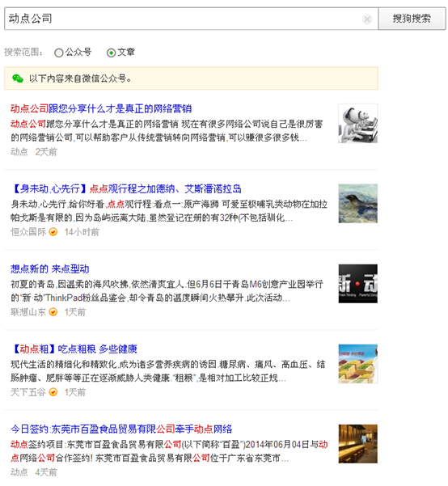Open article 动点公司跟您分享什么才是真正的网络营销

pos(101,109)
